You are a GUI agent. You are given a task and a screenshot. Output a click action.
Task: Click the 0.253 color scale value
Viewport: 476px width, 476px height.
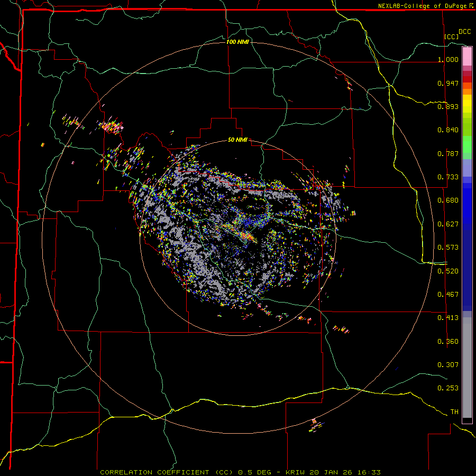click(x=448, y=388)
